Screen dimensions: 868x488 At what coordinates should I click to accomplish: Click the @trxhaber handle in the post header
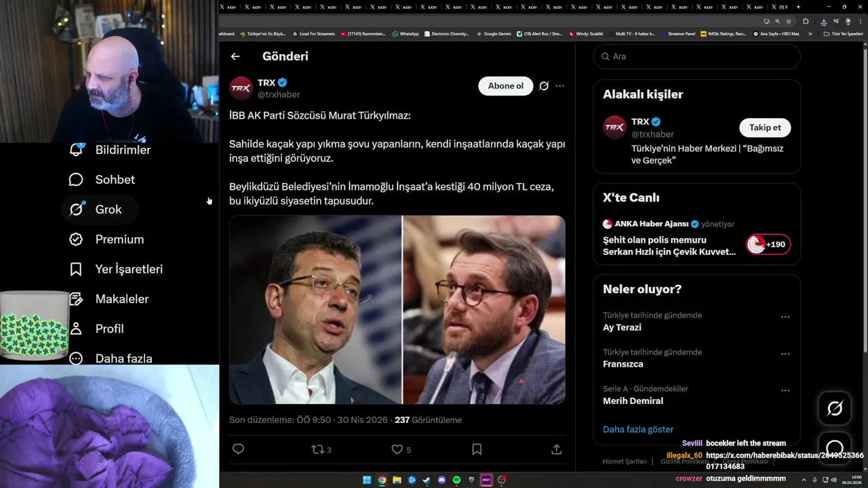(279, 95)
